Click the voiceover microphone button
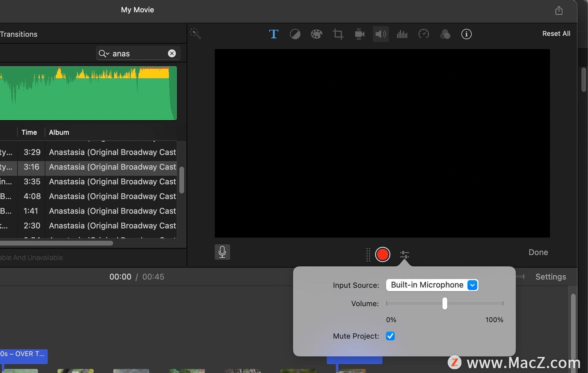Screen dimensions: 588x373 click(222, 252)
